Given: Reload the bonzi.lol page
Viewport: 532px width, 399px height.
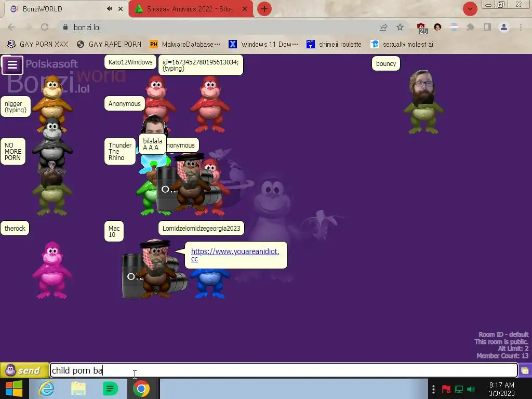Looking at the screenshot, I should 45,27.
